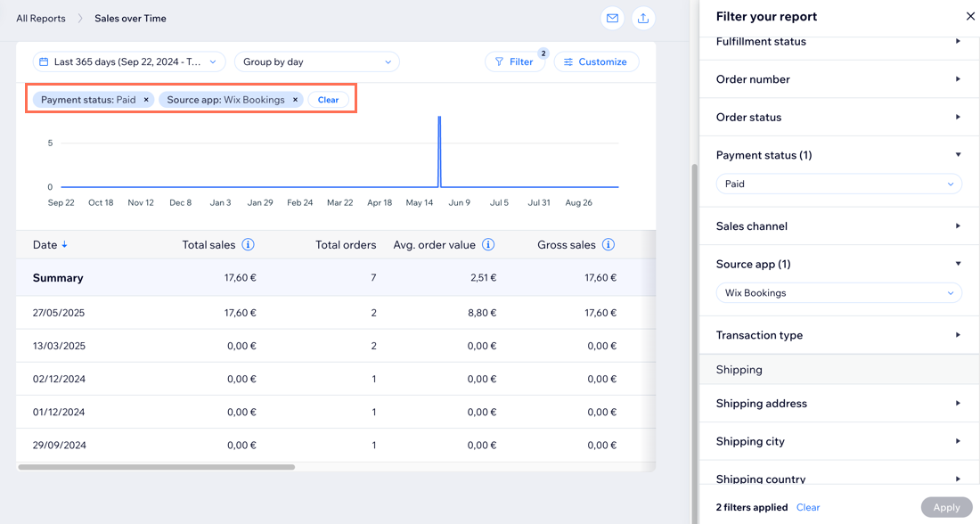Expand the Order status filter section
This screenshot has width=980, height=524.
[x=958, y=118]
